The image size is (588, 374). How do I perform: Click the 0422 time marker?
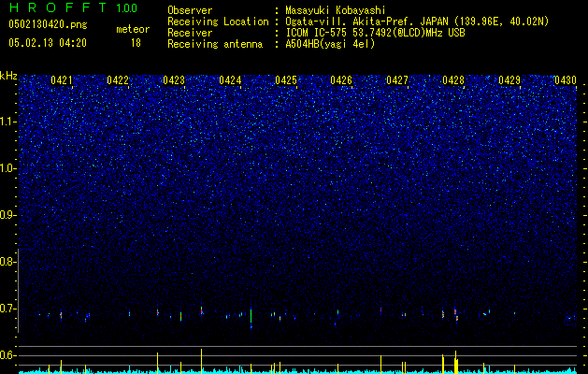point(118,80)
